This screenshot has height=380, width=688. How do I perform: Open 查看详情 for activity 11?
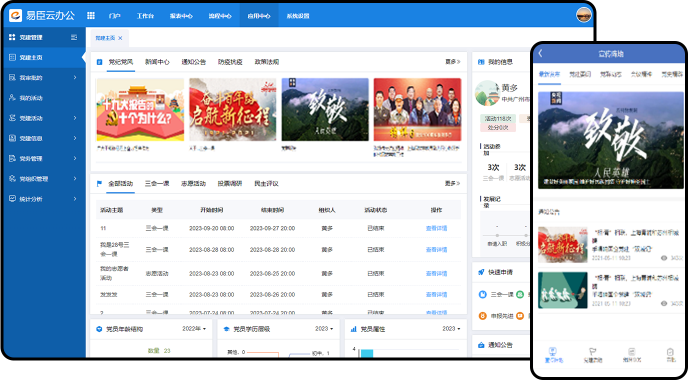[x=437, y=228]
